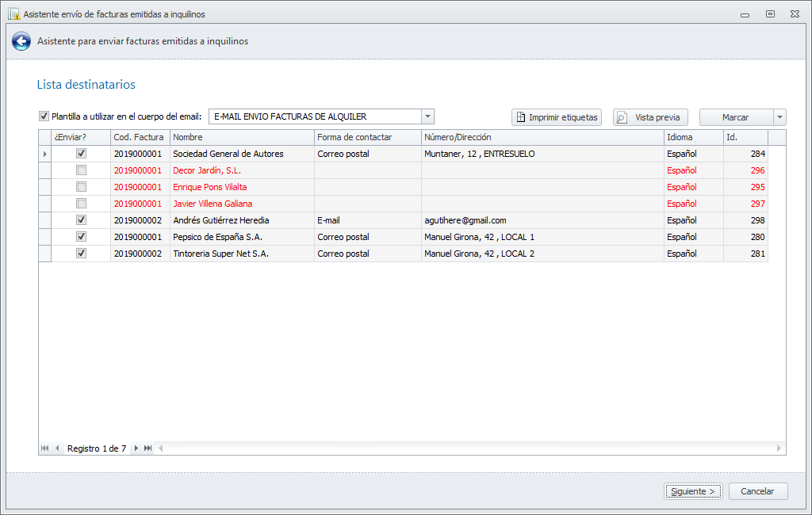Screen dimensions: 812x515
Task: Jump to last record navigation icon
Action: click(x=148, y=448)
